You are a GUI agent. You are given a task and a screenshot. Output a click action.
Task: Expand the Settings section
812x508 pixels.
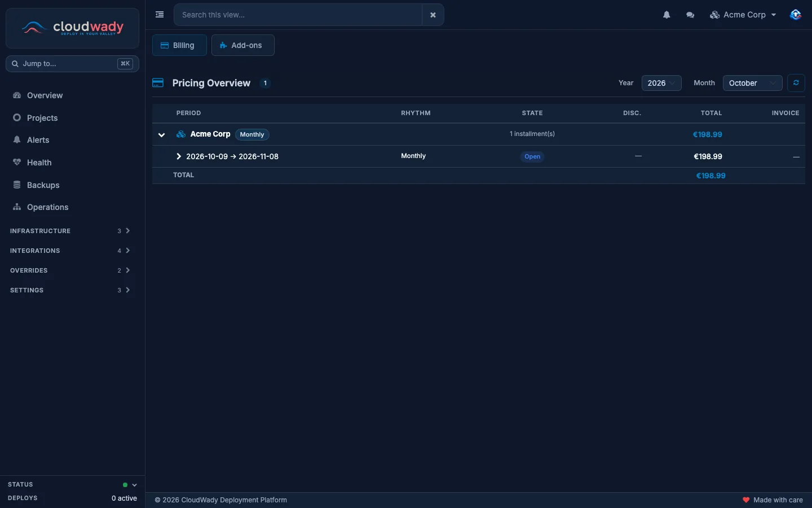70,290
